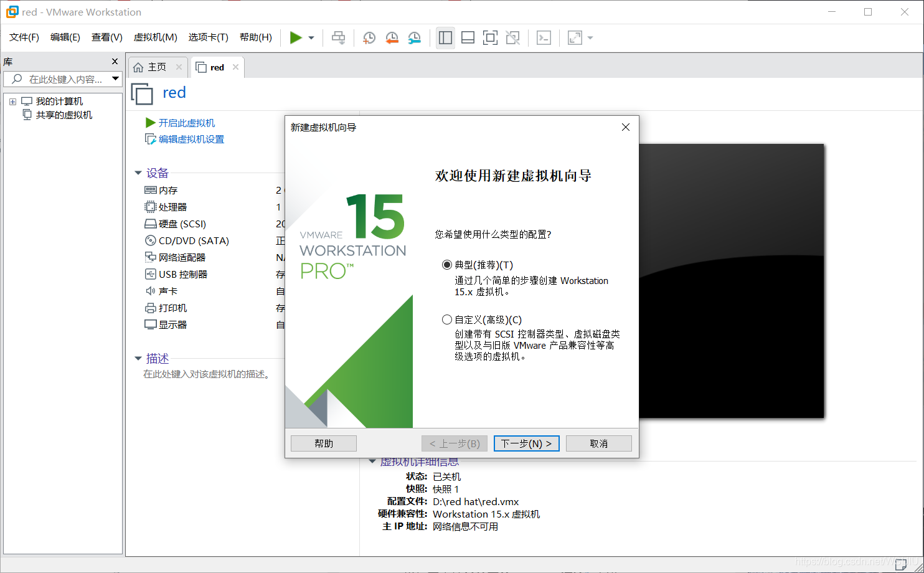Click the Unity mode toolbar icon

[512, 38]
